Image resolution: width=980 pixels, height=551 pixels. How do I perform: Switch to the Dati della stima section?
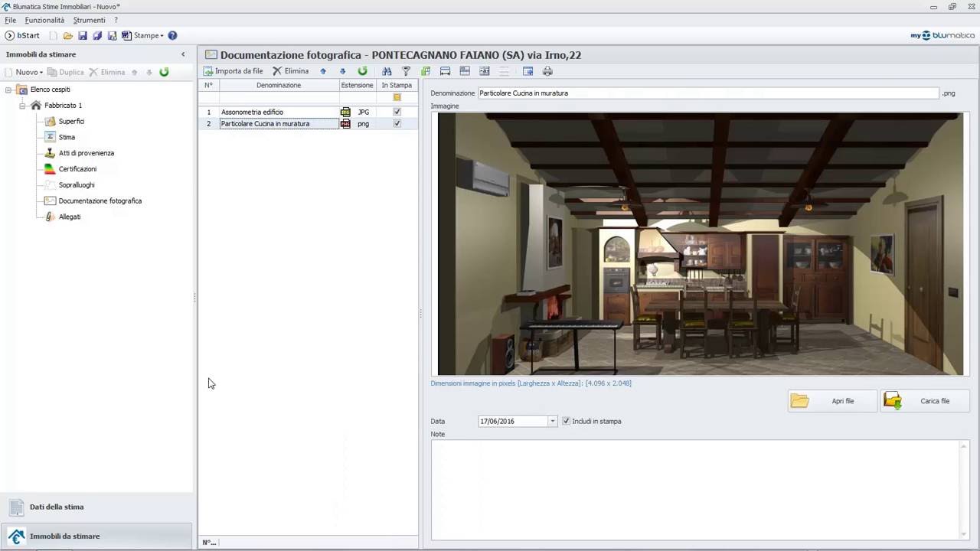click(96, 507)
